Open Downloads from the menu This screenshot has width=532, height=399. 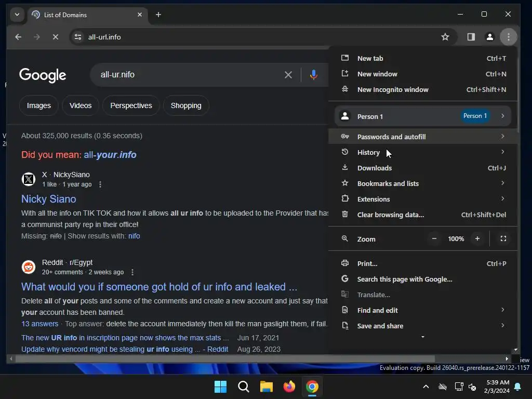pyautogui.click(x=423, y=168)
